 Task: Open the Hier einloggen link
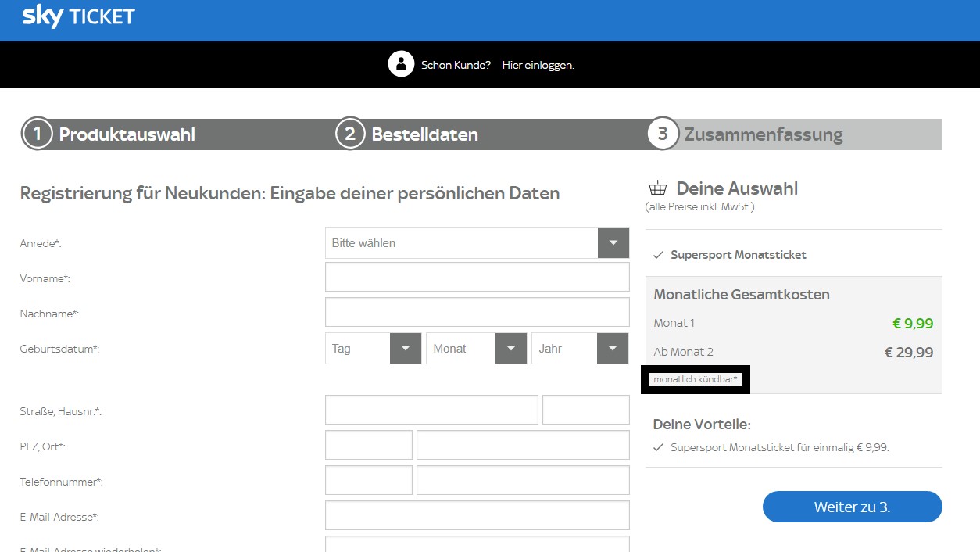point(538,65)
